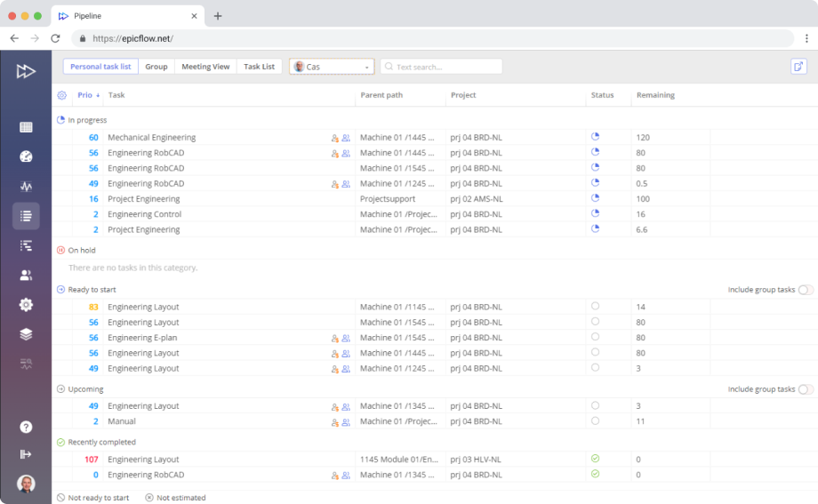Open the user profile avatar in sidebar
The height and width of the screenshot is (504, 818).
[x=26, y=484]
